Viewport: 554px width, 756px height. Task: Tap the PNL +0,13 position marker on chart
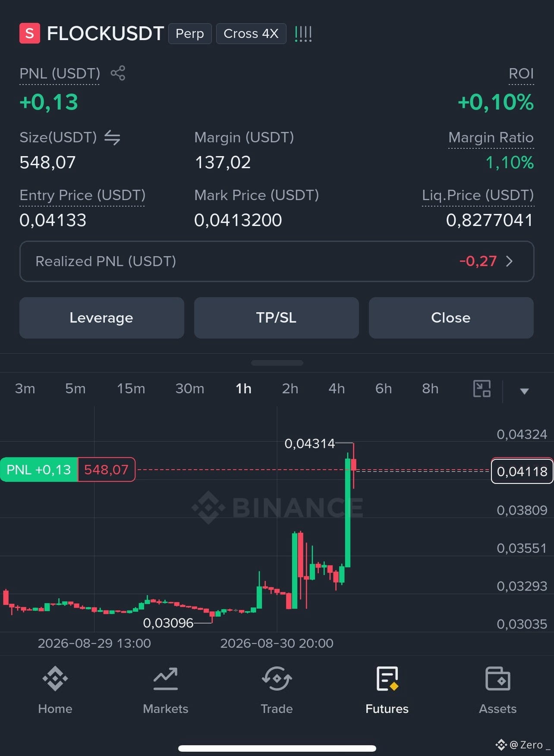click(39, 469)
